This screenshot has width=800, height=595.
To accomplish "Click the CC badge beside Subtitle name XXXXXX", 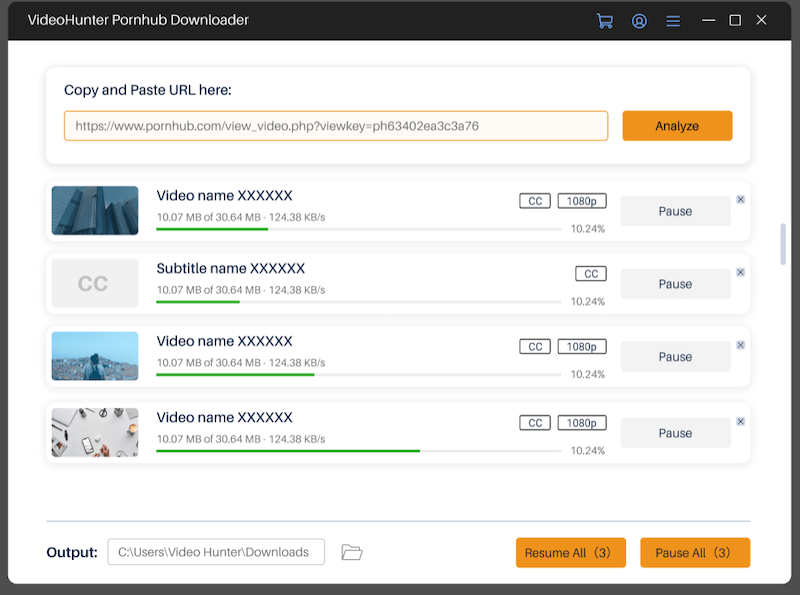I will click(591, 274).
